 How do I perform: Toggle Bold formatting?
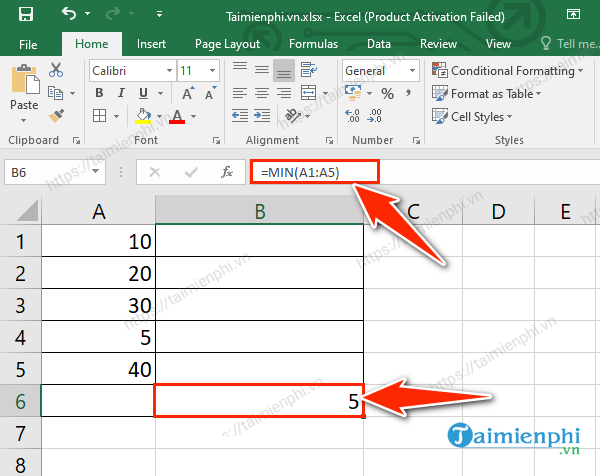(99, 93)
